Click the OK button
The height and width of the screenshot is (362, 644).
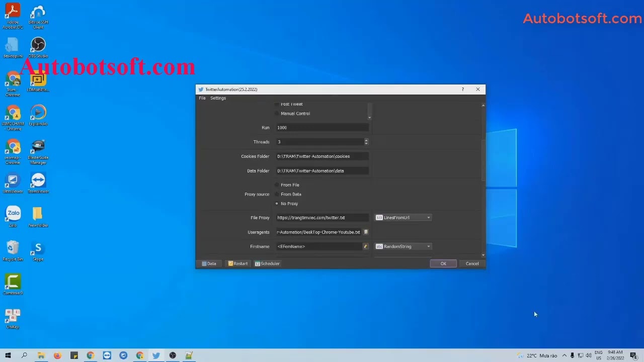pyautogui.click(x=443, y=263)
